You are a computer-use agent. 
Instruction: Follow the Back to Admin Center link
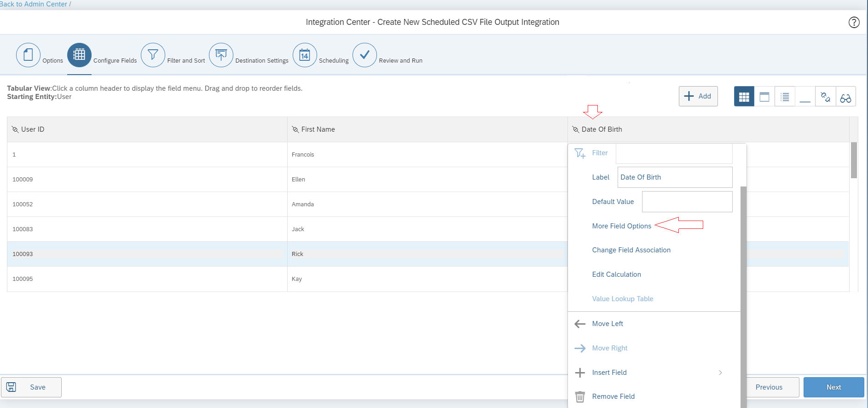click(x=33, y=4)
